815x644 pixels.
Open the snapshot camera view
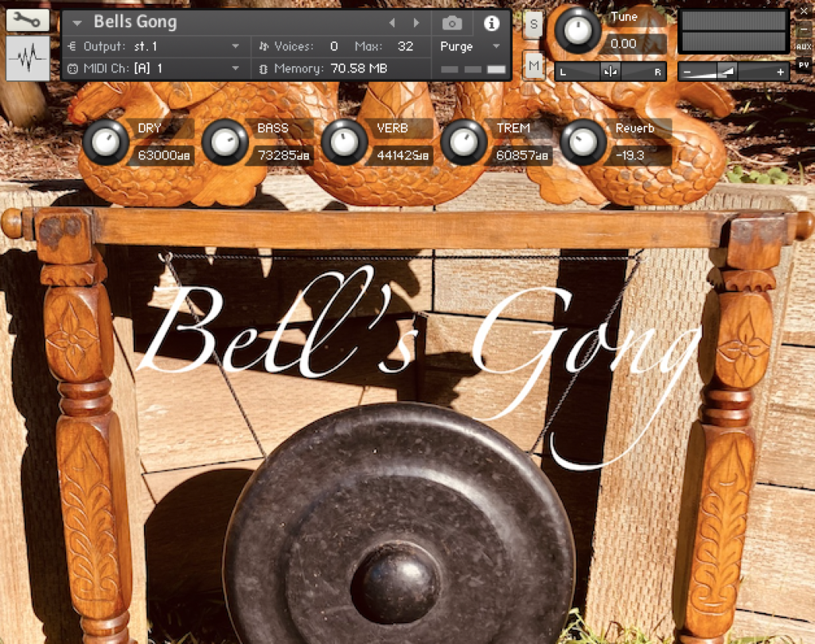452,23
